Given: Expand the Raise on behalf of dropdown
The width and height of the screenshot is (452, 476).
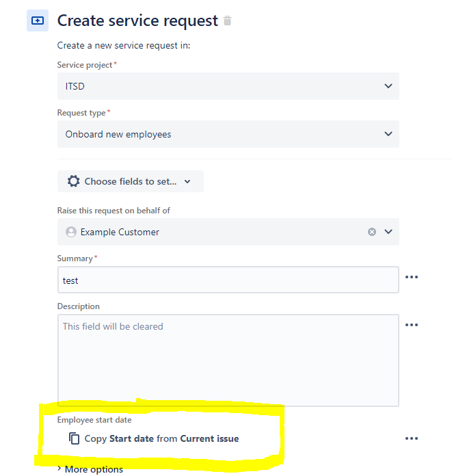Looking at the screenshot, I should 388,232.
